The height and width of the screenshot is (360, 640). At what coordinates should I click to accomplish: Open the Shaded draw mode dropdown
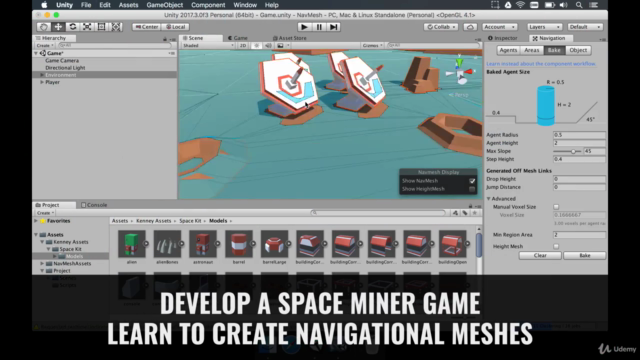pyautogui.click(x=208, y=45)
